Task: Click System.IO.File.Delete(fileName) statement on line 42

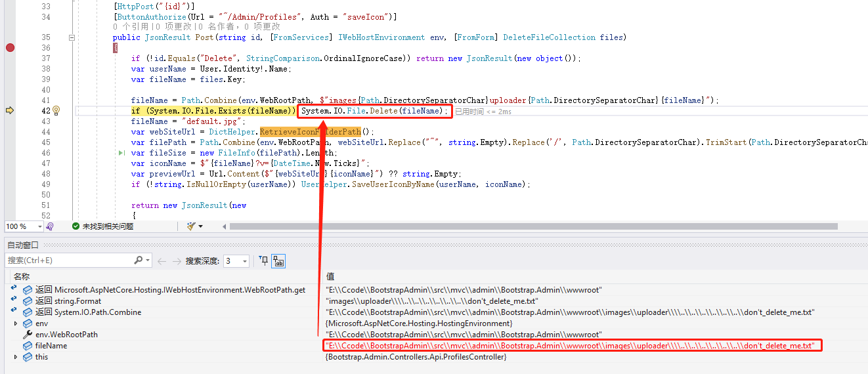Action: pyautogui.click(x=375, y=111)
